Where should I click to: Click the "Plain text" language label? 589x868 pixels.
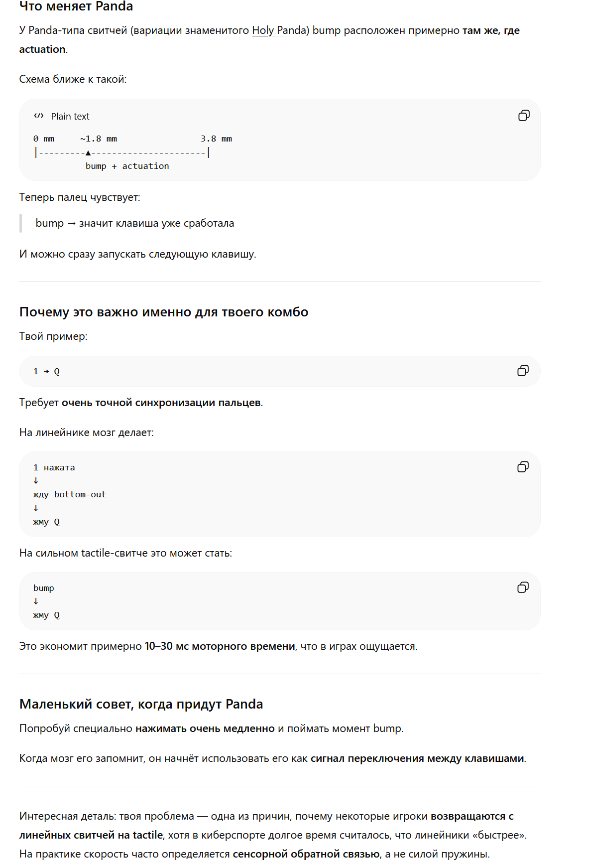[x=70, y=116]
